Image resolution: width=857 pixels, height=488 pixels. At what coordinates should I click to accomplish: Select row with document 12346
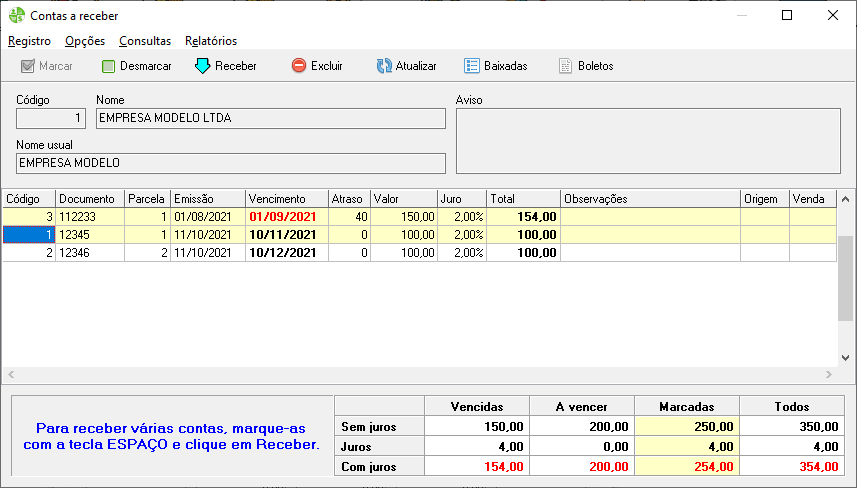(90, 252)
